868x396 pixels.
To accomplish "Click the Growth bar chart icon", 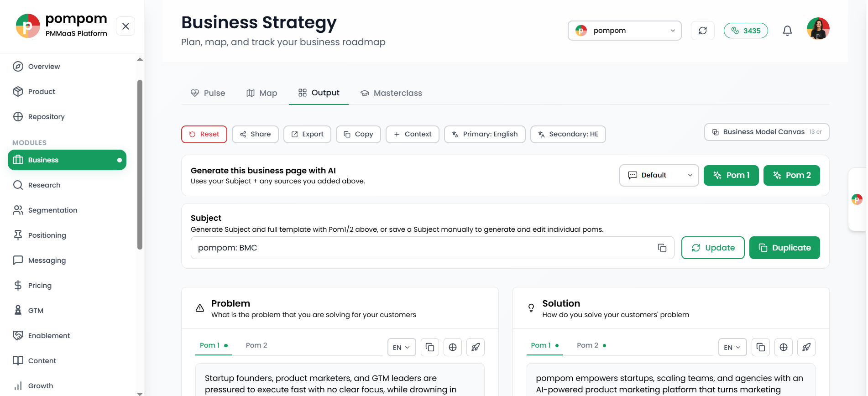I will (18, 386).
